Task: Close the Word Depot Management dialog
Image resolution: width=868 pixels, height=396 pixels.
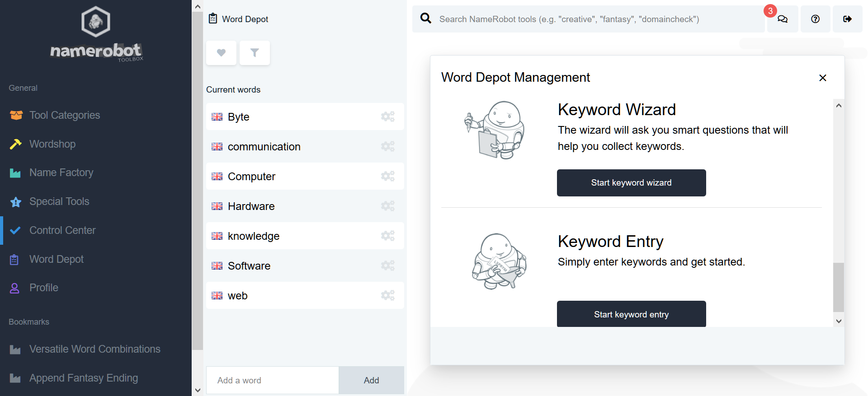Action: pyautogui.click(x=823, y=78)
